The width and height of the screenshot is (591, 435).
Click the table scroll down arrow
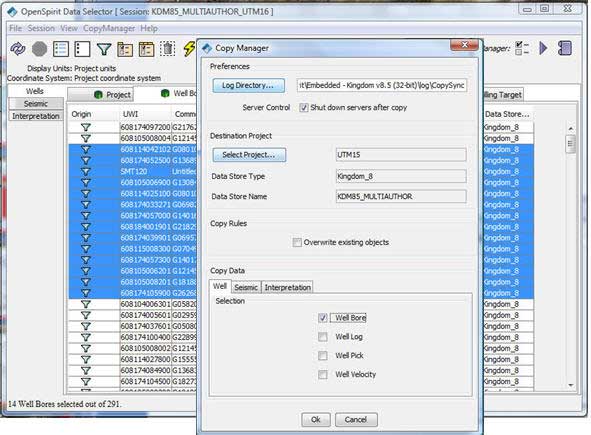click(x=571, y=385)
